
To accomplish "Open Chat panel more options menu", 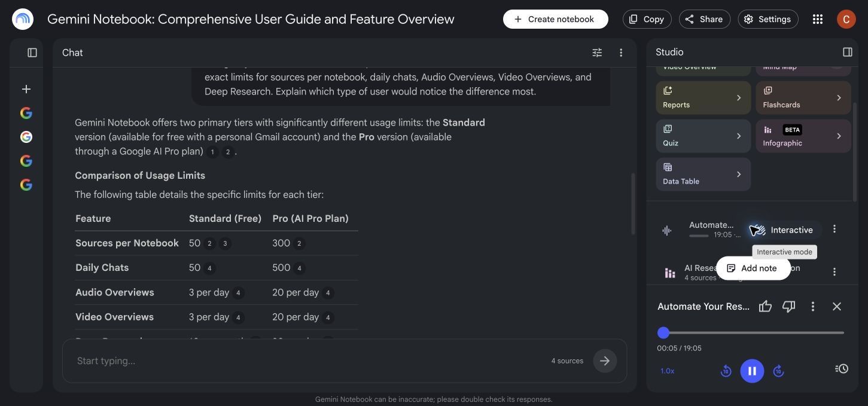I will (x=621, y=53).
